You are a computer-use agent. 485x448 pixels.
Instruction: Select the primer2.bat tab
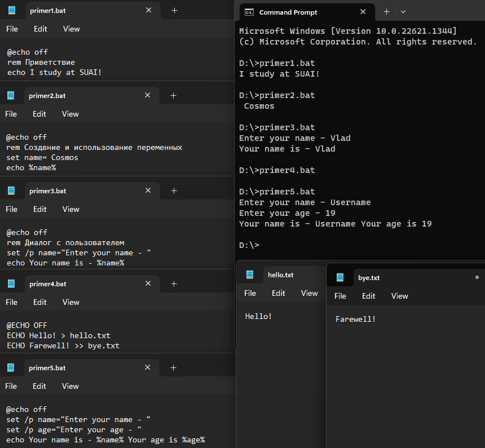coord(92,96)
